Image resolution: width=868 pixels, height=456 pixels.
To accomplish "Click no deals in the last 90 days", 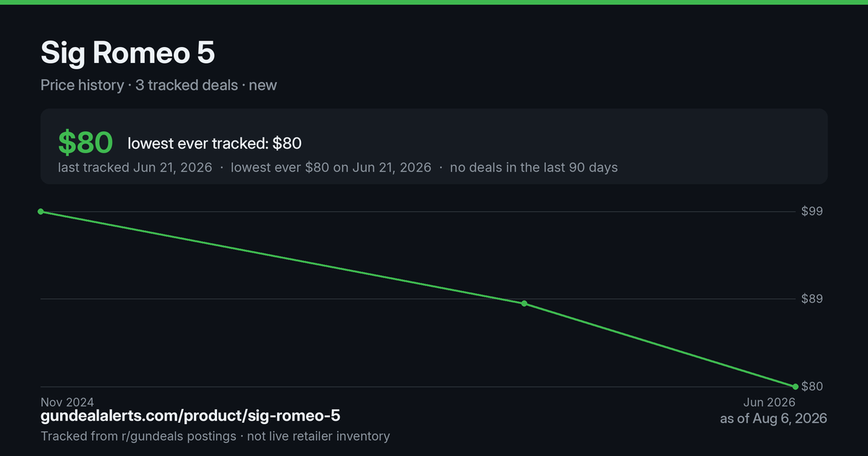I will coord(534,167).
